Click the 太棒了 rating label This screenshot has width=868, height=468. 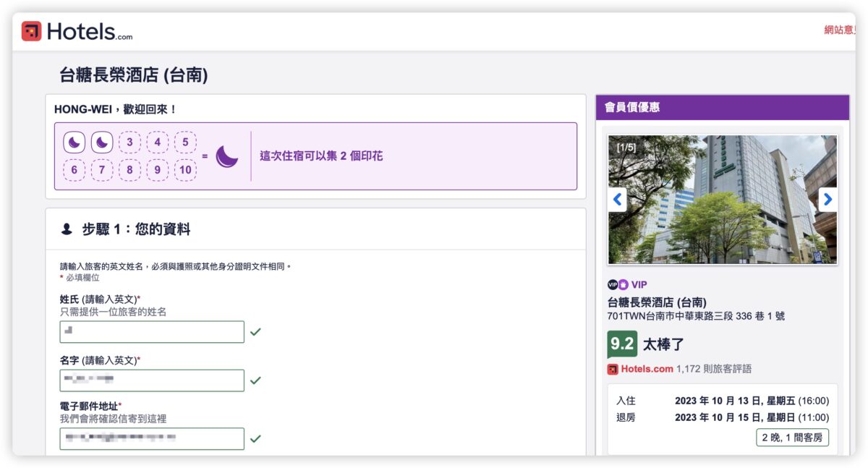point(663,344)
